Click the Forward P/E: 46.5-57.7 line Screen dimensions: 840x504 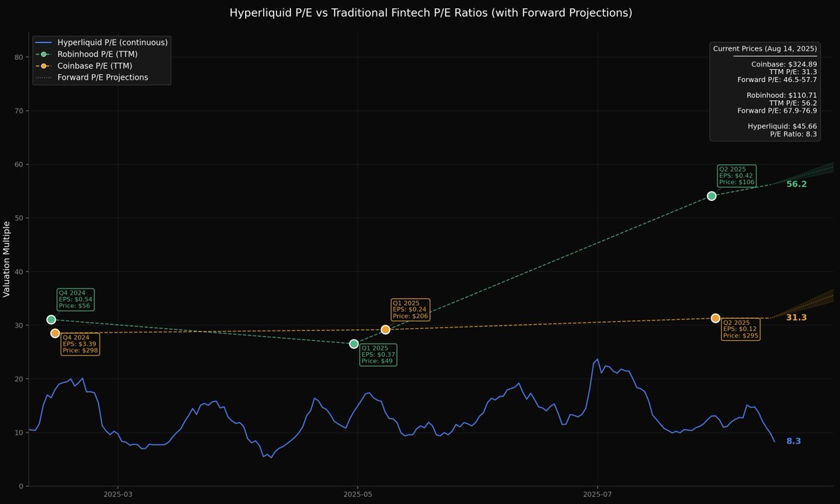pyautogui.click(x=777, y=80)
